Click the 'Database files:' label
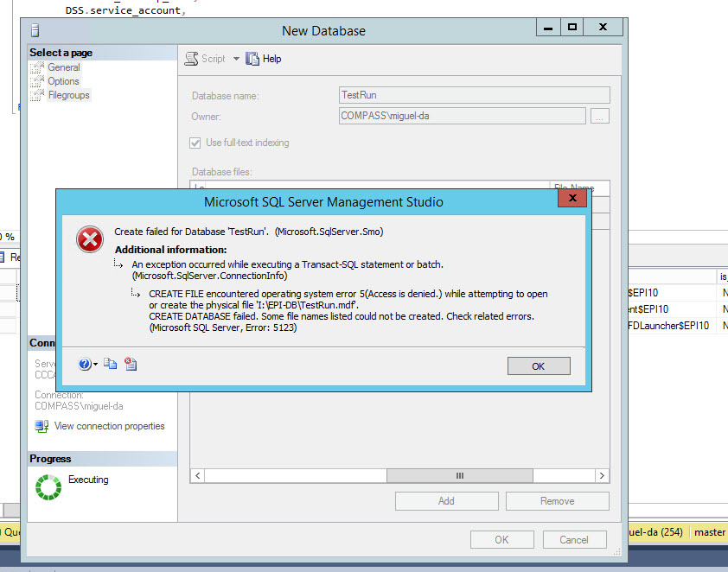The width and height of the screenshot is (728, 572). [222, 172]
